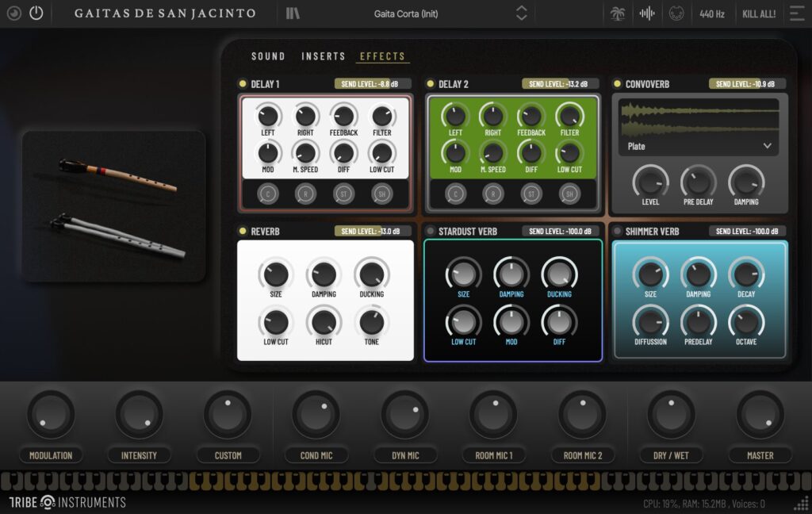
Task: Click the Modulation label button
Action: click(51, 455)
